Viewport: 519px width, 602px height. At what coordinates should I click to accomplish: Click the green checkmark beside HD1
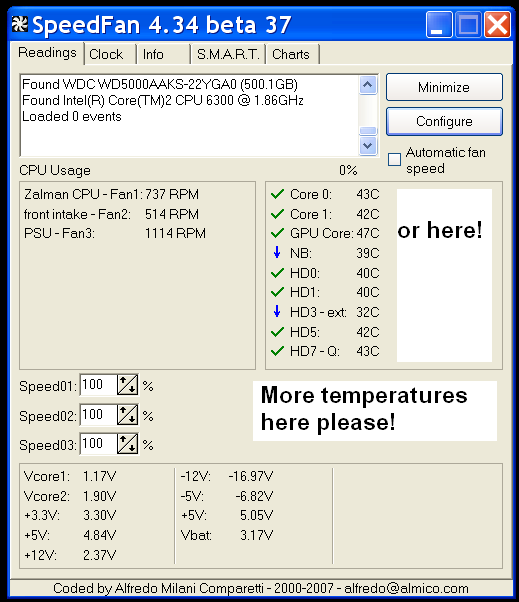(x=277, y=292)
